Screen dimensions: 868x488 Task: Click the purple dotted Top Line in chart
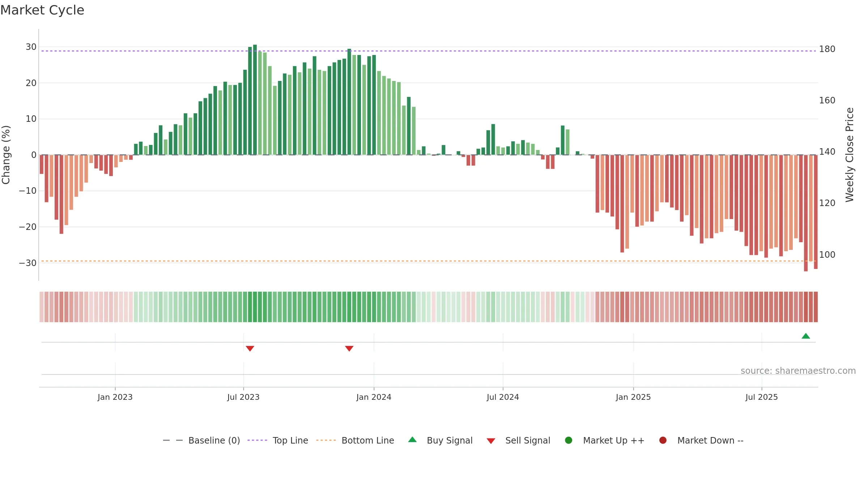pyautogui.click(x=429, y=51)
